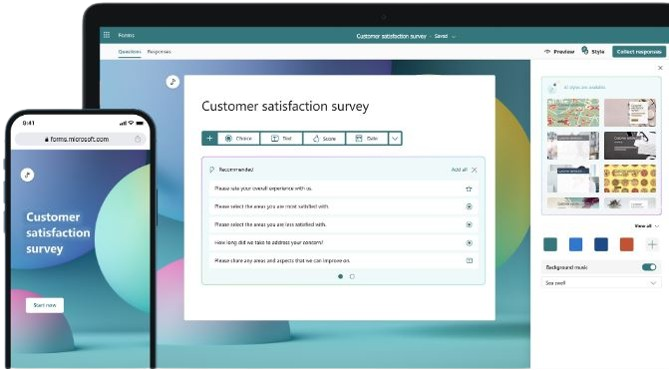
Task: Open the Style pane button
Action: 593,51
